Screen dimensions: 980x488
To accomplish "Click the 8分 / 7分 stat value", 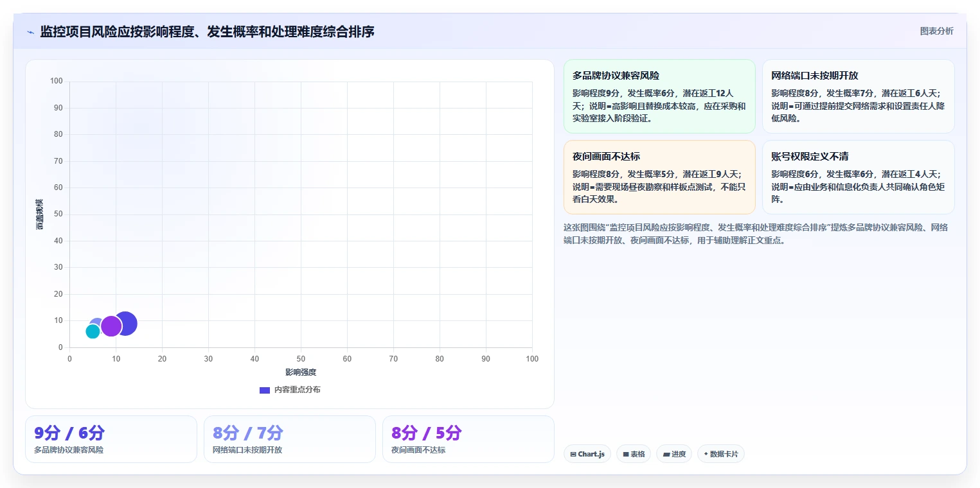I will (248, 433).
